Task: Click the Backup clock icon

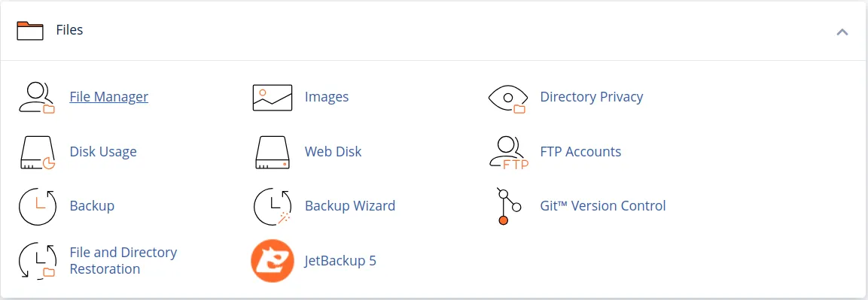Action: click(x=38, y=206)
